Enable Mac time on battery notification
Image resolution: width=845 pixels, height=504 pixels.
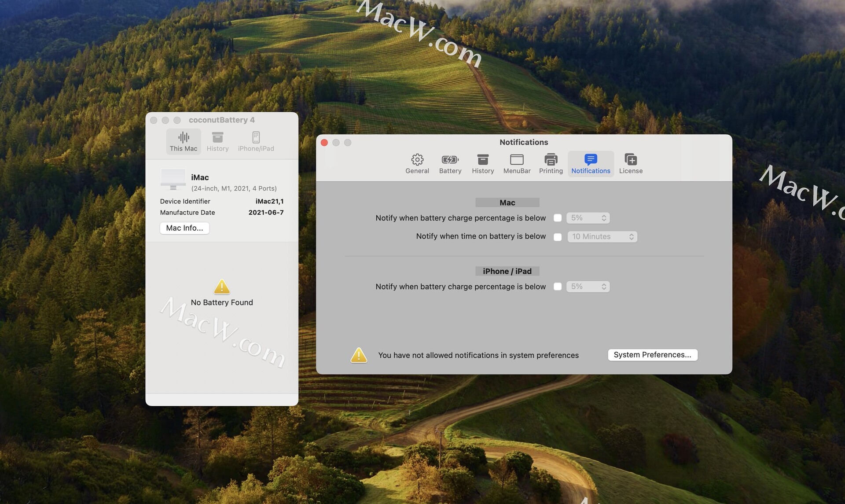558,237
